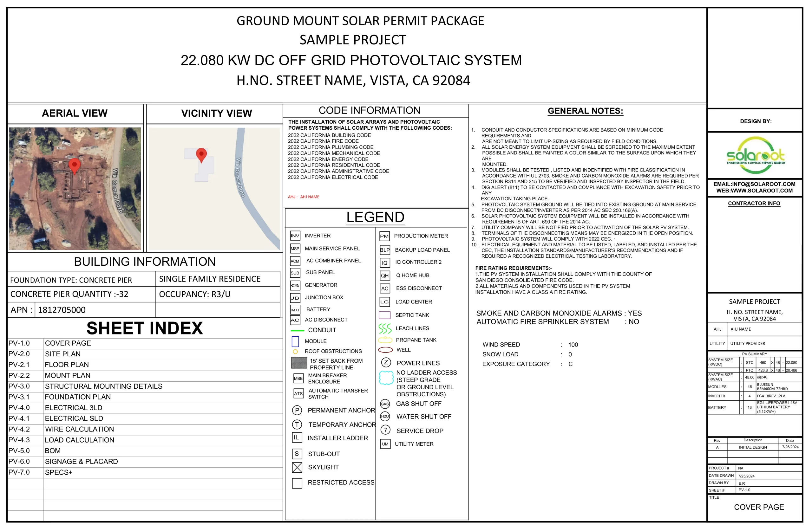Click the INITIAL DESIGN revision description
The height and width of the screenshot is (525, 812).
click(752, 447)
